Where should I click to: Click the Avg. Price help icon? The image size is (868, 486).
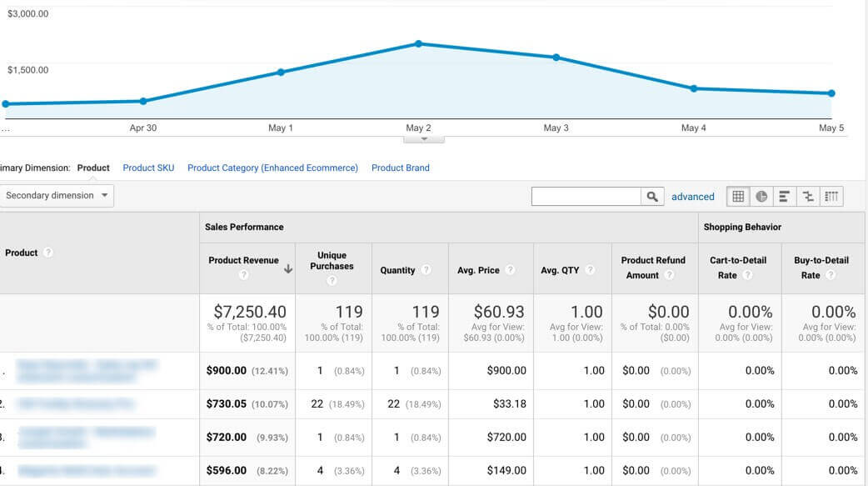coord(509,271)
